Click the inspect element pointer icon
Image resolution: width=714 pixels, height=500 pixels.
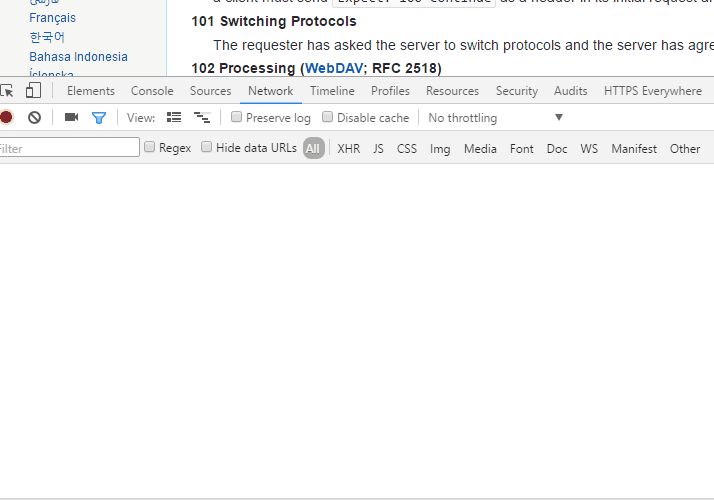(x=6, y=91)
